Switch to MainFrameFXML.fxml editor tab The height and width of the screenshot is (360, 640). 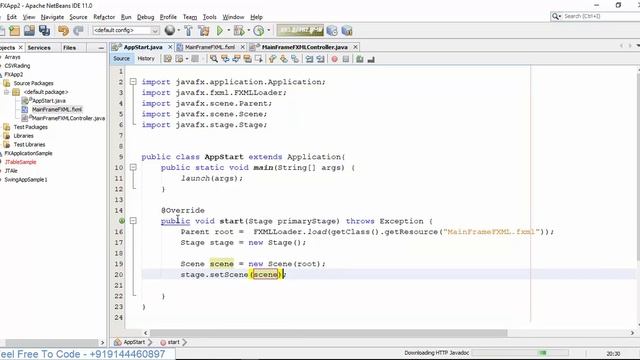pyautogui.click(x=210, y=47)
